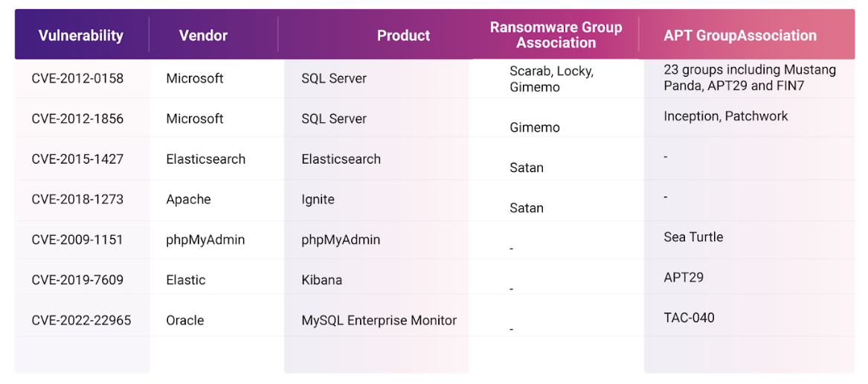868x384 pixels.
Task: Select MySQL Enterprise Monitor product cell
Action: pos(379,321)
